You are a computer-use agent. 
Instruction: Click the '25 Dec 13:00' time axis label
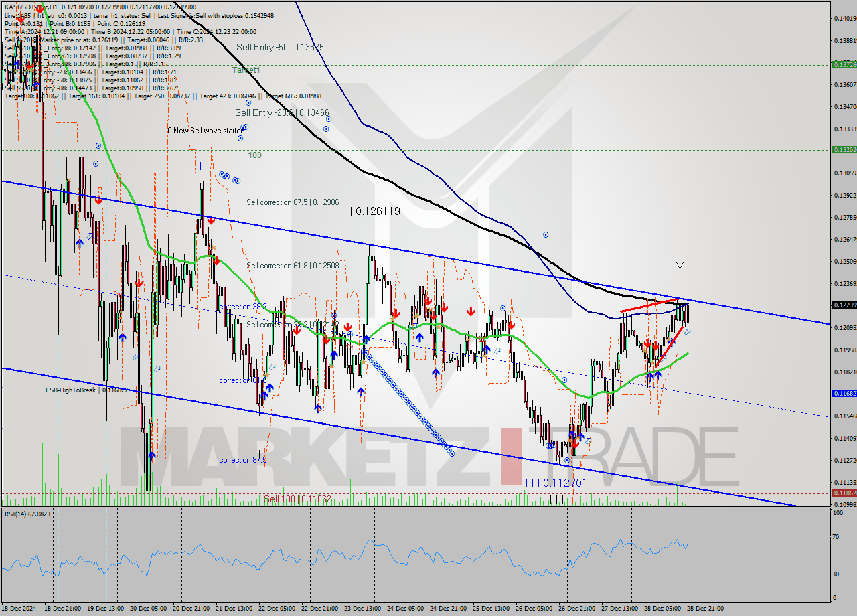pyautogui.click(x=492, y=609)
